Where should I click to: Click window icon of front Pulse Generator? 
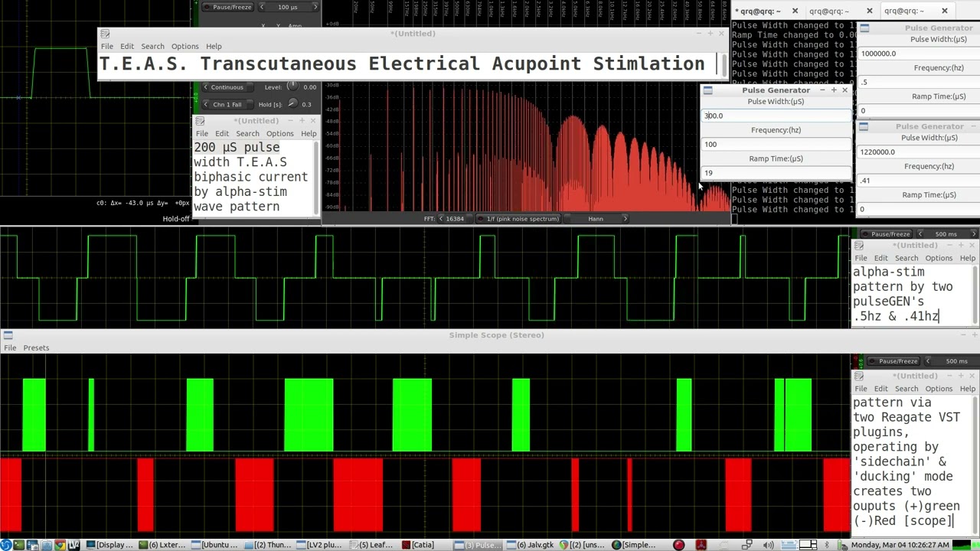(707, 90)
